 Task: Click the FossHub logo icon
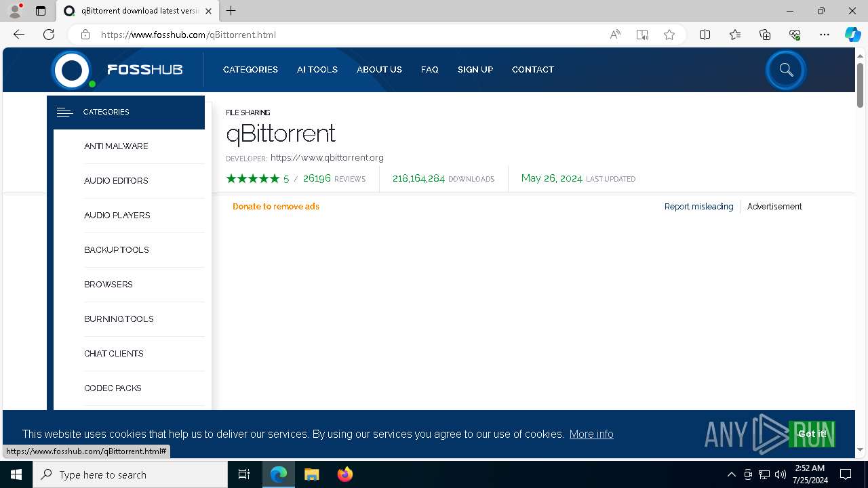click(x=72, y=70)
